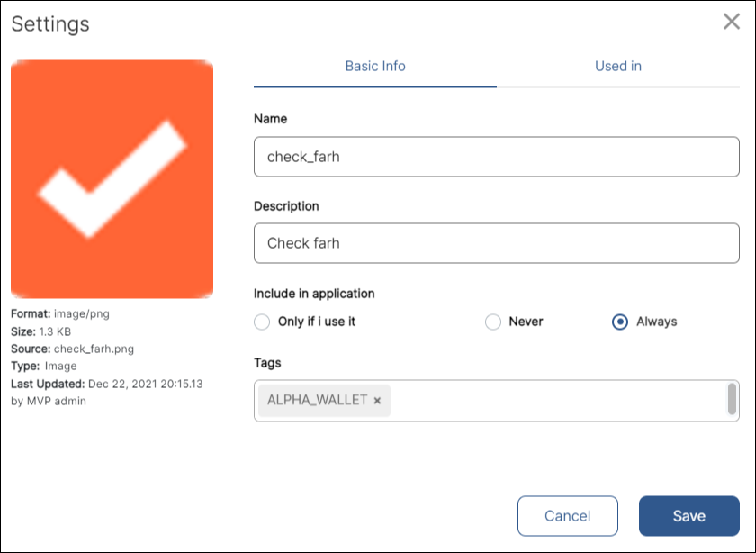Viewport: 756px width, 553px height.
Task: Remove the ALPHA_WALLET tag using its x icon
Action: coord(377,401)
